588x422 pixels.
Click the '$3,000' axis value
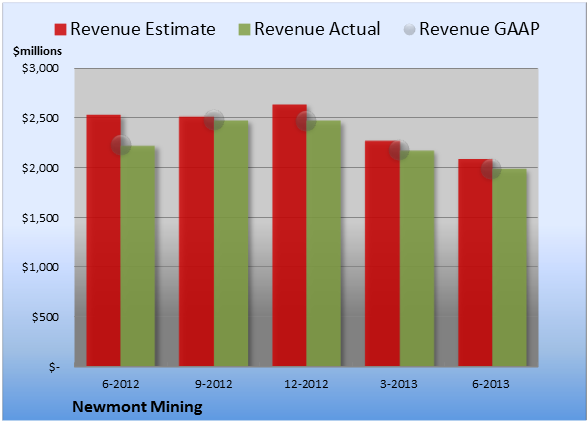40,68
